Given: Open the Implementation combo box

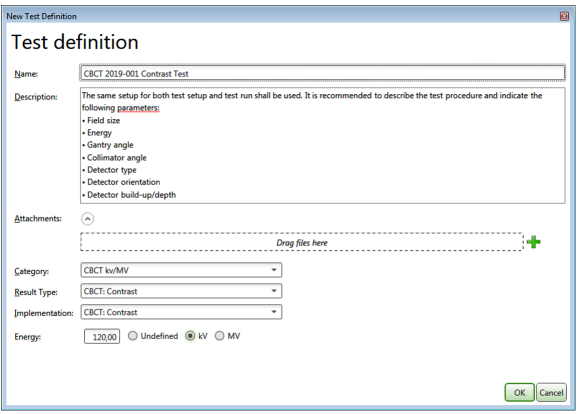Looking at the screenshot, I should point(181,312).
